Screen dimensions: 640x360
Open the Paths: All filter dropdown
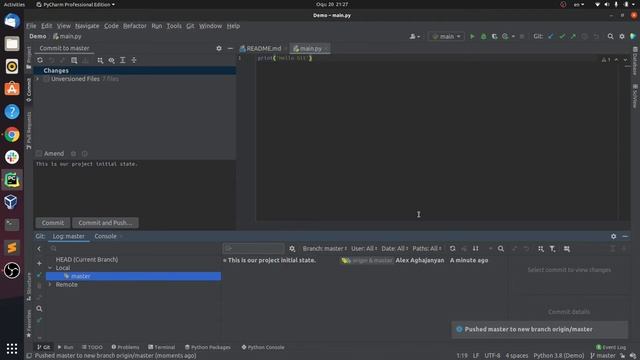[427, 248]
